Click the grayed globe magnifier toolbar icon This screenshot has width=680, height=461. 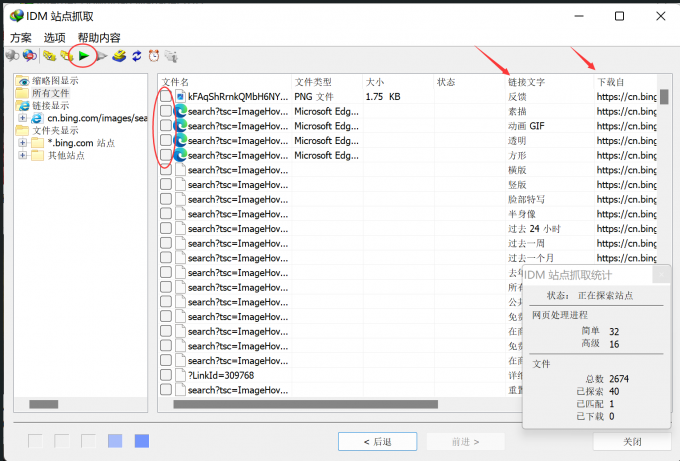pos(12,56)
